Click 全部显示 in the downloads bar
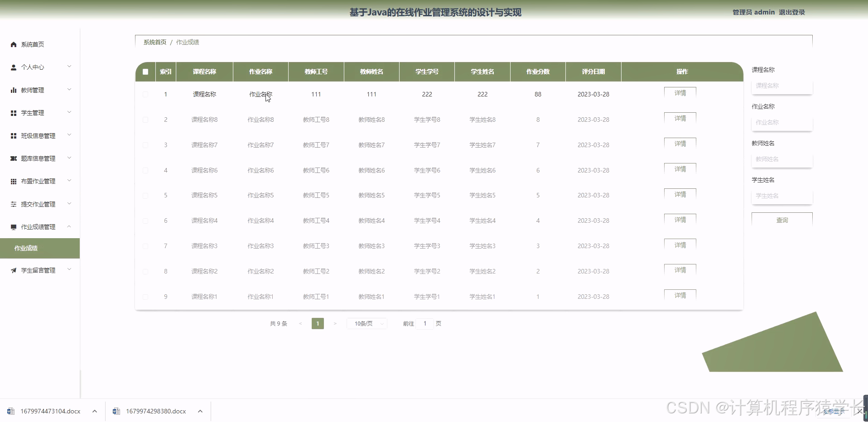 (834, 412)
